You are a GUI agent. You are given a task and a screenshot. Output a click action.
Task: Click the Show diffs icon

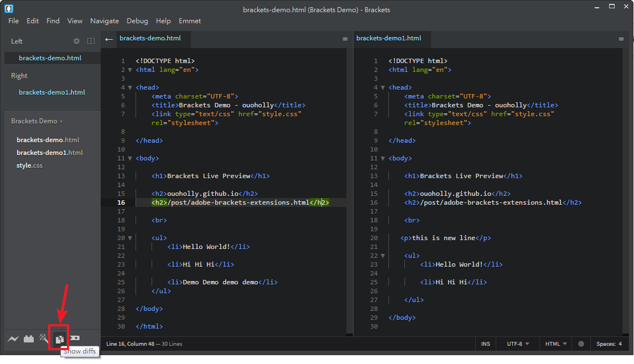(59, 339)
